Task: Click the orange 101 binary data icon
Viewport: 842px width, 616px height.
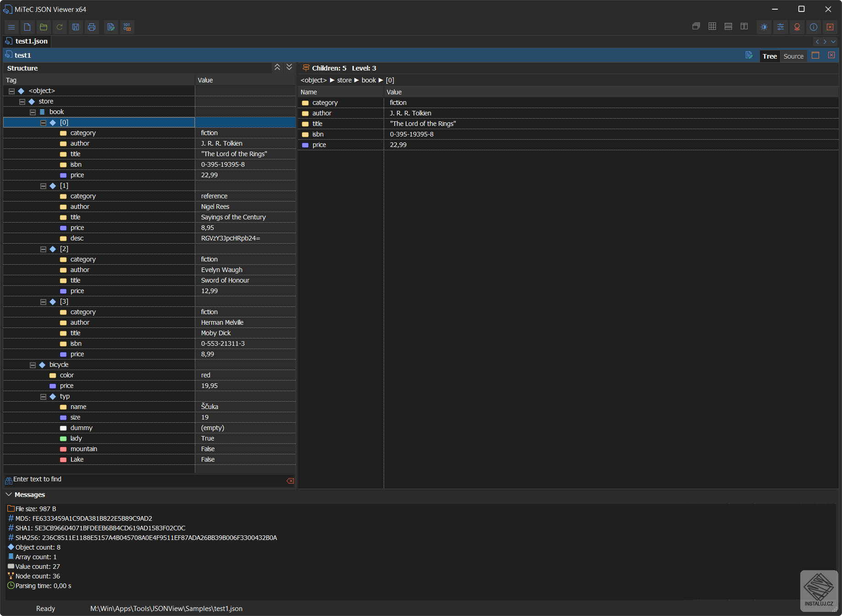Action: coord(127,27)
